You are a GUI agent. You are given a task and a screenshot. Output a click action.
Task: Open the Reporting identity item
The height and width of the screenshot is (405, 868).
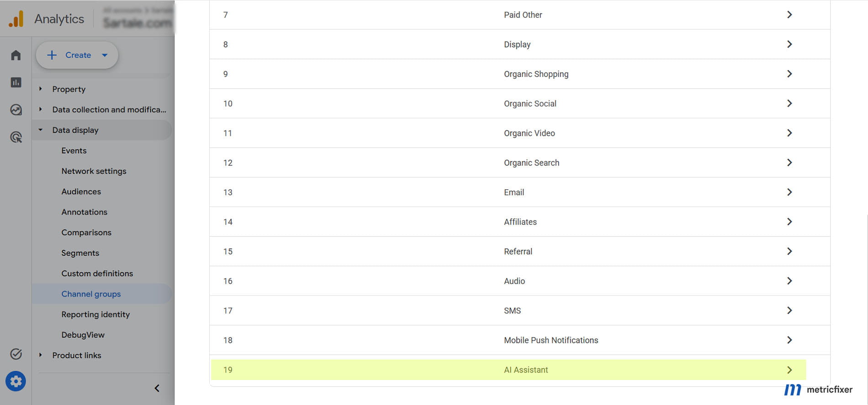pos(95,314)
